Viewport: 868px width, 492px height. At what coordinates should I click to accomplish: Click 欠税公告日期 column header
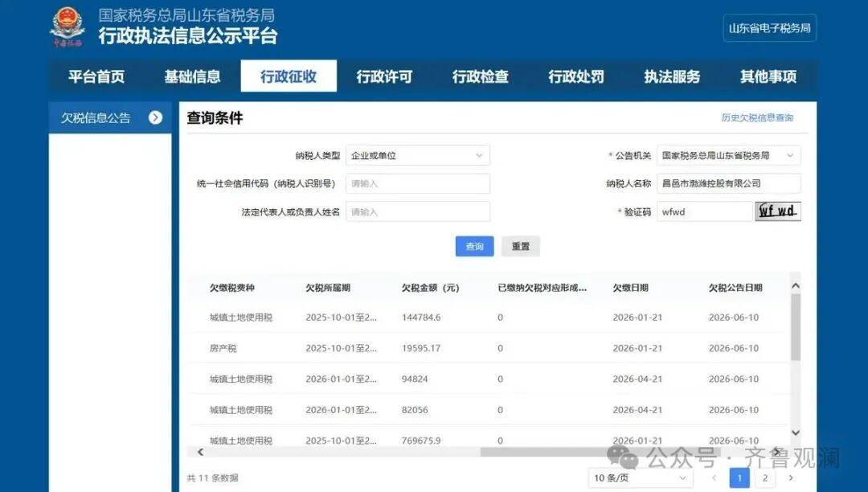tap(735, 288)
